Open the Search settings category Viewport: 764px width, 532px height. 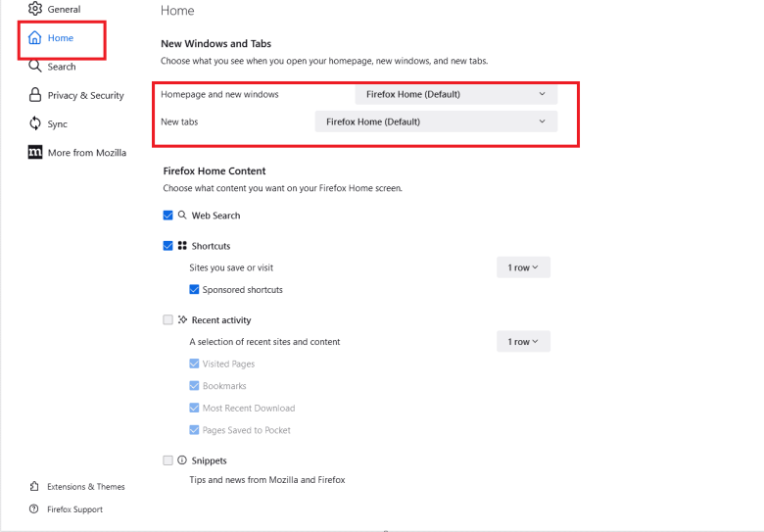(x=52, y=67)
